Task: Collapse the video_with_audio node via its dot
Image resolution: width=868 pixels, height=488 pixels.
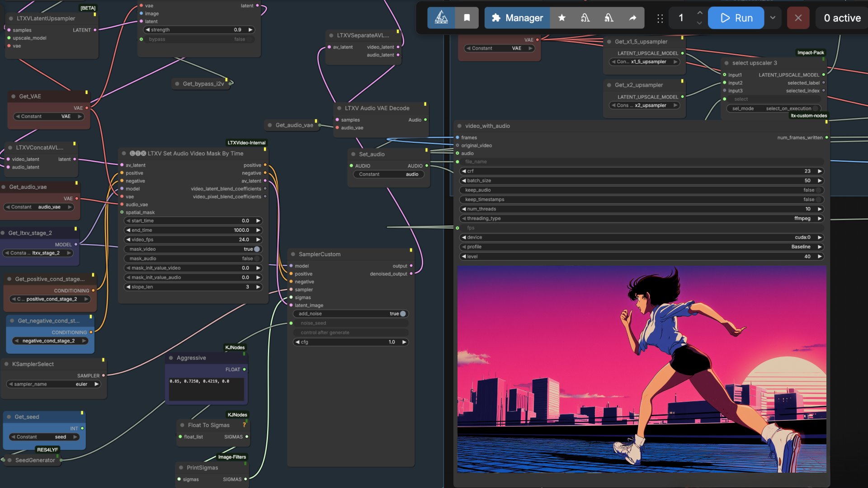Action: click(x=459, y=126)
